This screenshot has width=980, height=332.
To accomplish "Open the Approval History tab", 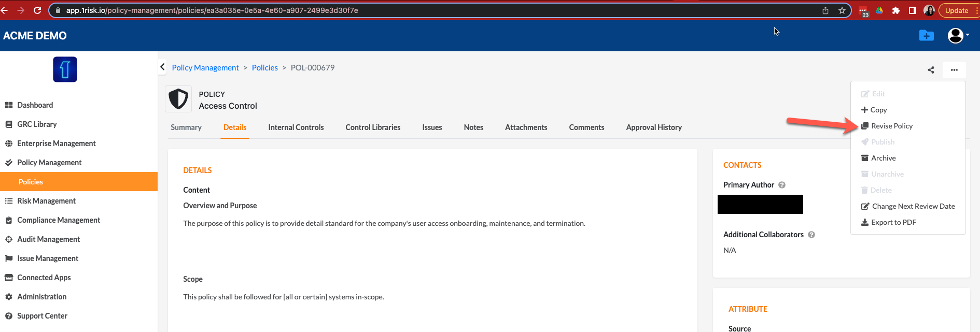I will point(654,127).
